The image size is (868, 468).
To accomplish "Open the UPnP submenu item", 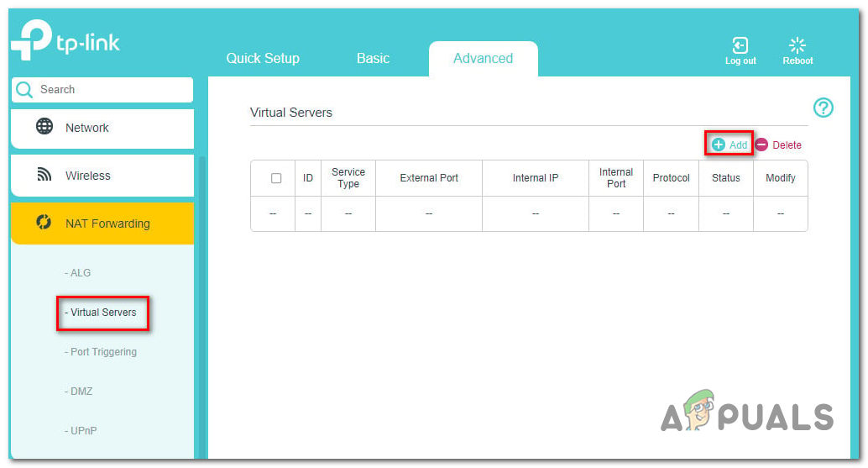I will click(x=81, y=430).
